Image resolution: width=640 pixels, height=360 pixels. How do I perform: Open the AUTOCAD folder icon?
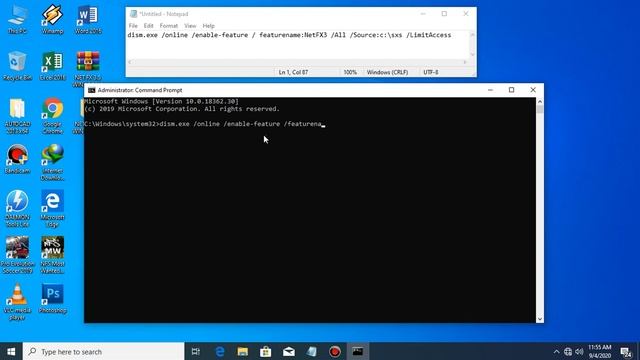point(17,116)
